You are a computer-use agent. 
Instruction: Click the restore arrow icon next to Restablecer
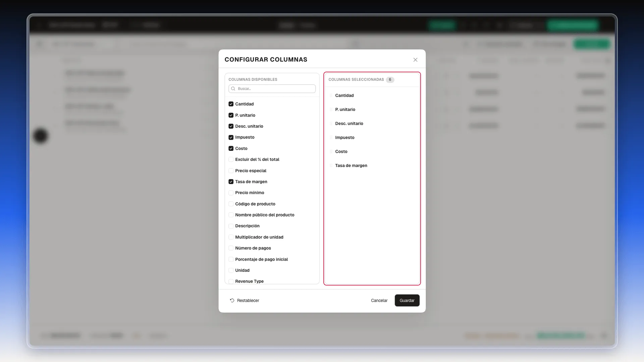coord(232,300)
